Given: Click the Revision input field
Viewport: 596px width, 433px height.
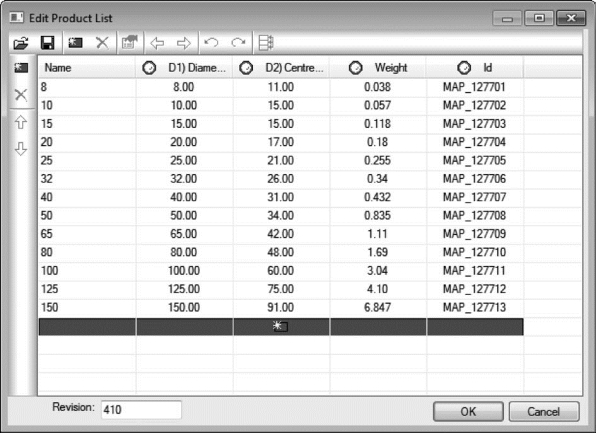Looking at the screenshot, I should point(141,410).
